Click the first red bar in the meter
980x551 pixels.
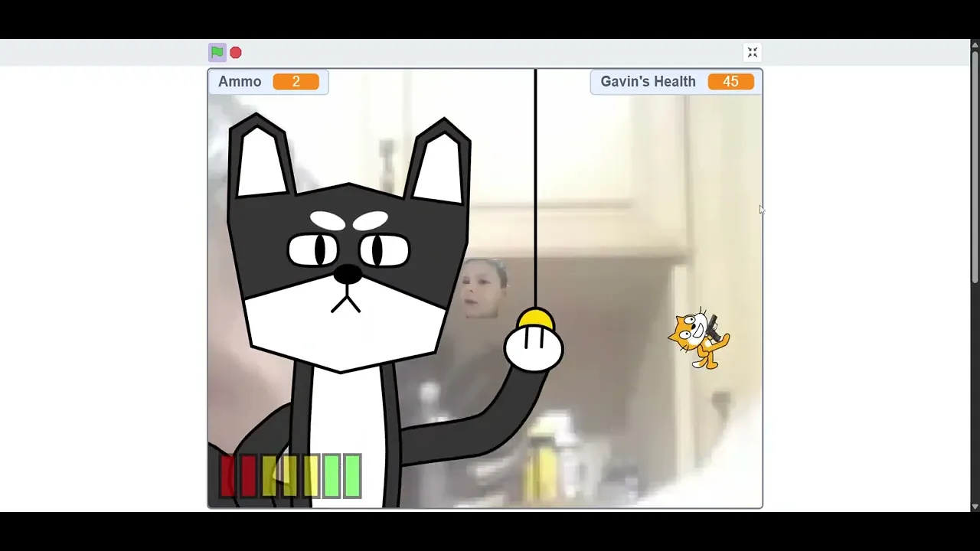click(x=227, y=475)
